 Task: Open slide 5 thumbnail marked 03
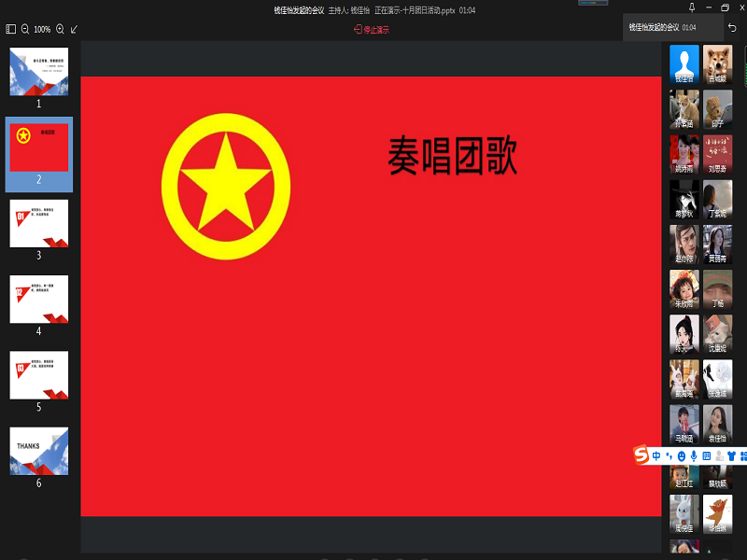[39, 375]
